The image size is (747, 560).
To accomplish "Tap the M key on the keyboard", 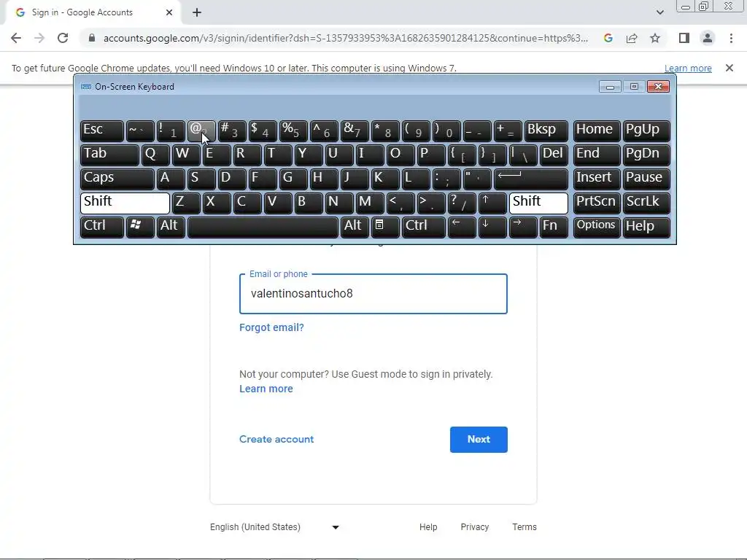I will point(370,203).
